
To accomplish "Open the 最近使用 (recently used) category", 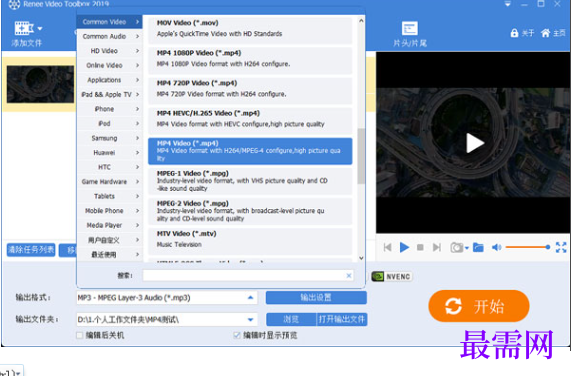I will [109, 255].
